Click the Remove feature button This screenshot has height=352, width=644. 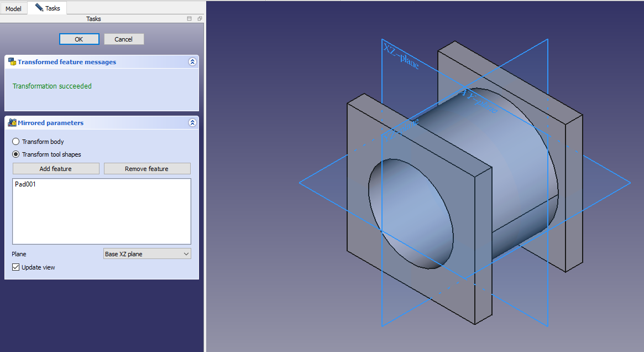[147, 169]
